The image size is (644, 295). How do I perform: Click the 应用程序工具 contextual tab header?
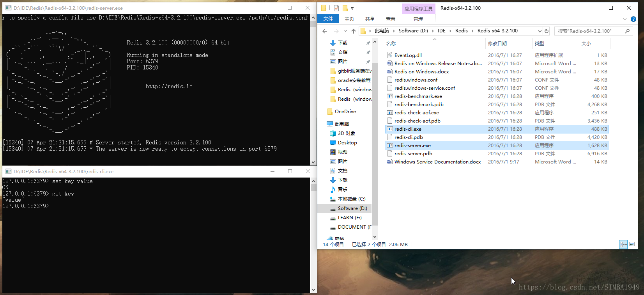[418, 9]
